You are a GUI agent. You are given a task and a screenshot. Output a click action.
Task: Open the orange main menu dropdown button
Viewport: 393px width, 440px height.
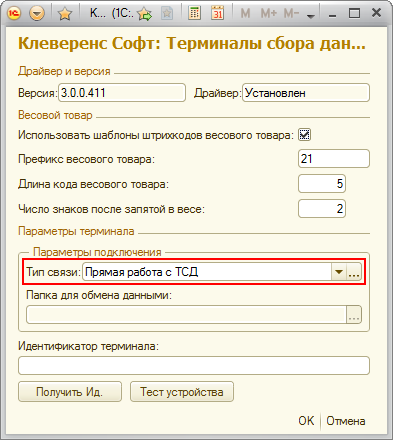click(37, 14)
